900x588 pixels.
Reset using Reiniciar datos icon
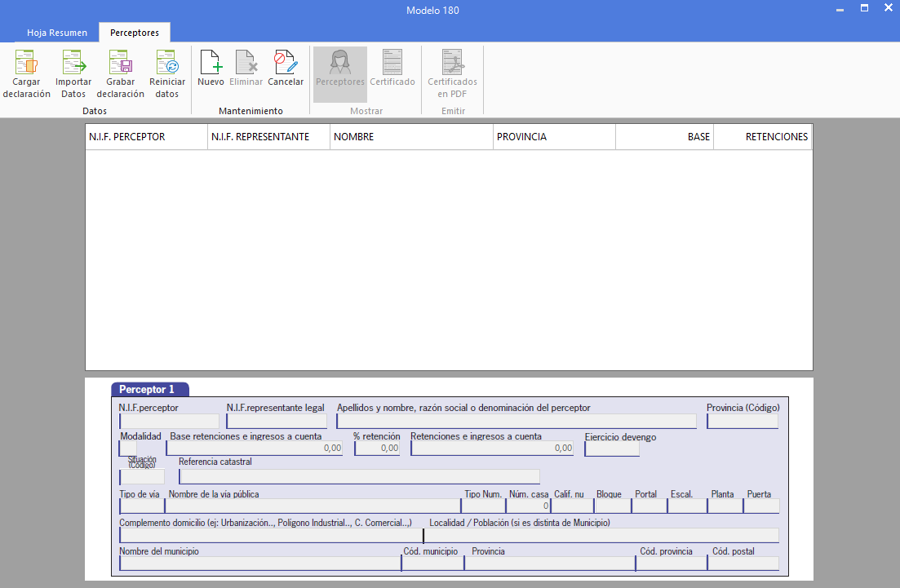[x=167, y=62]
